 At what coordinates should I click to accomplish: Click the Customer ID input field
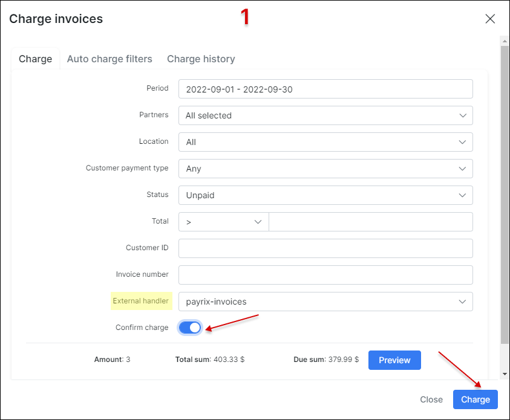[x=325, y=248]
